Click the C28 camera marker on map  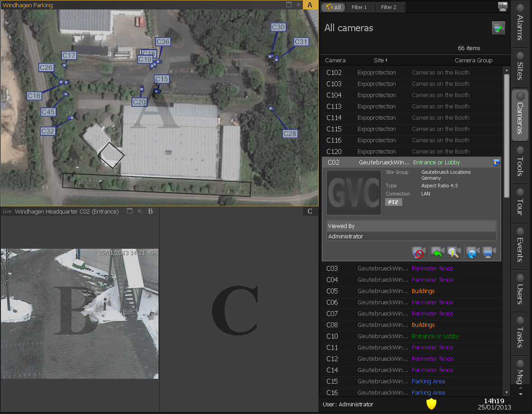click(290, 134)
